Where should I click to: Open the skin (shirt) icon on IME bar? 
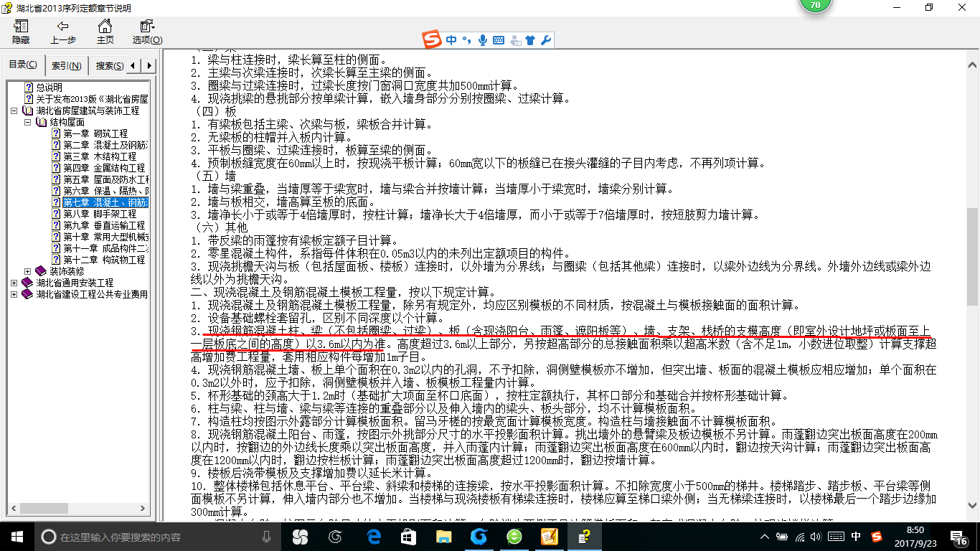coord(530,41)
